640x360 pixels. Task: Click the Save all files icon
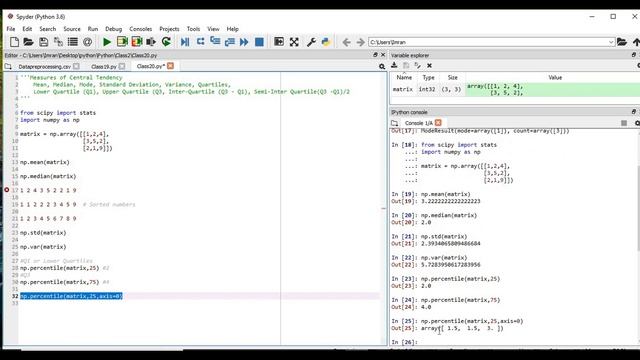click(x=58, y=42)
